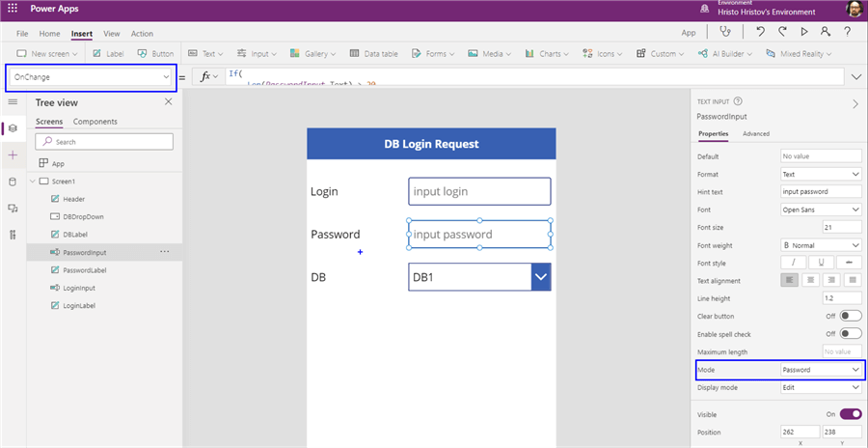Screen dimensions: 868x448
Task: Click the input login field on canvas
Action: click(479, 191)
